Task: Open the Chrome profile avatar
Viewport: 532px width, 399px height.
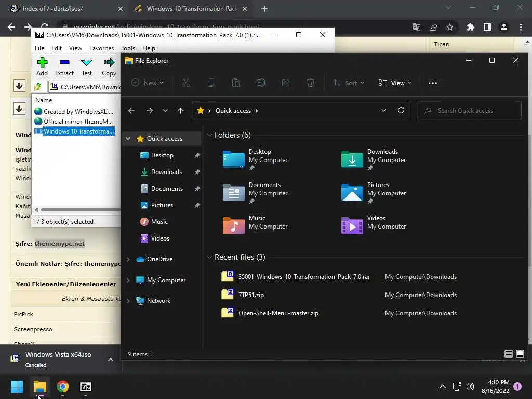Action: click(504, 27)
